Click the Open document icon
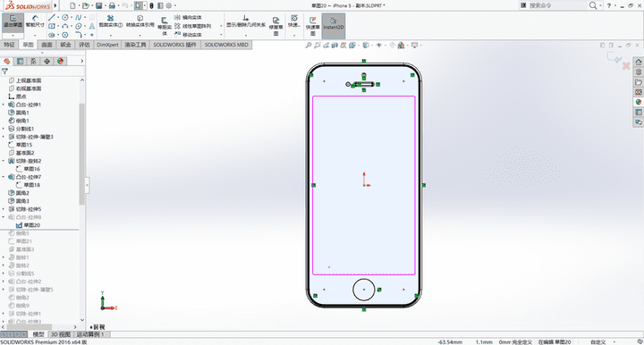This screenshot has height=345, width=644. 85,5
